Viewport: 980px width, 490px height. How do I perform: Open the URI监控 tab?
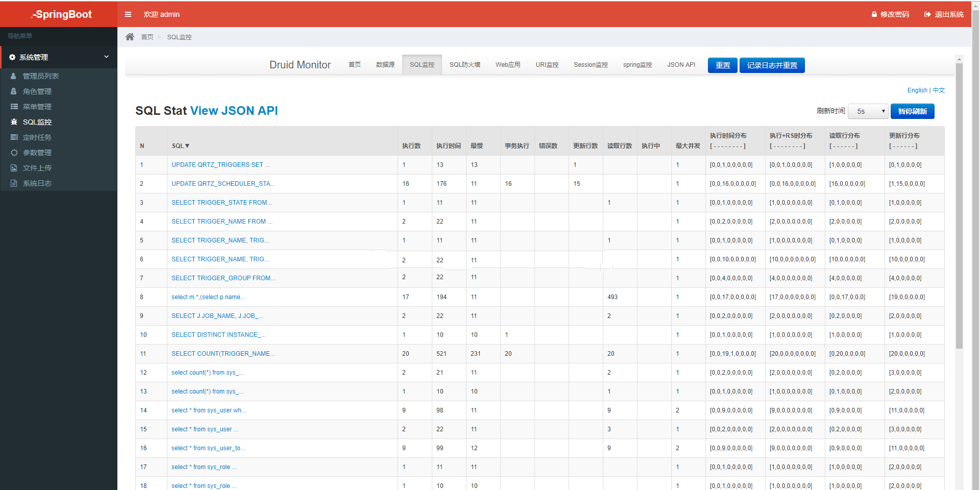pyautogui.click(x=547, y=65)
